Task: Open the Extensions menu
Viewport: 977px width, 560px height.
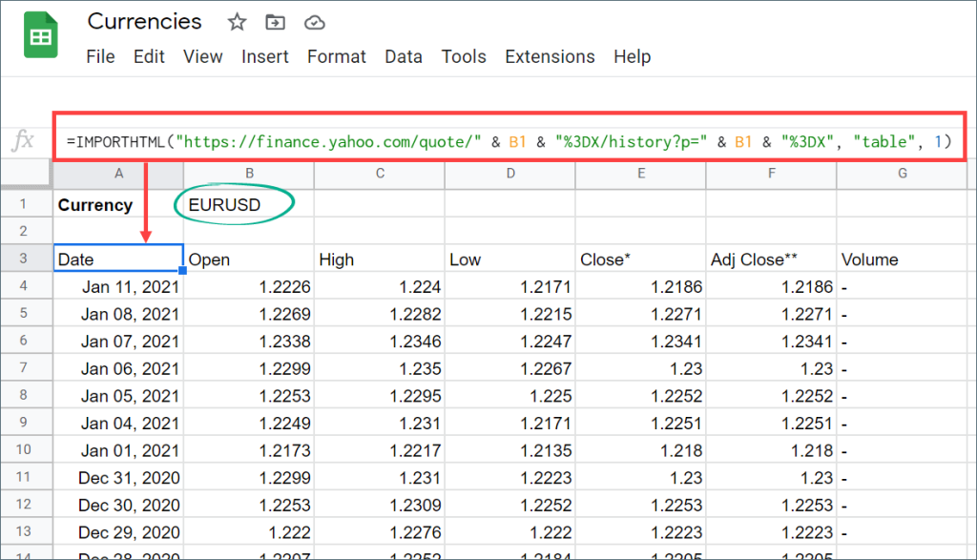Action: pyautogui.click(x=550, y=56)
